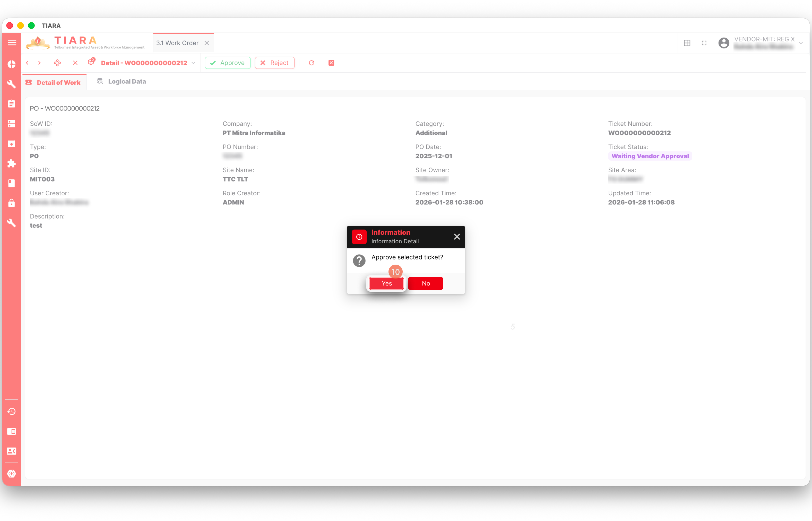Expand the Detail - WO000000000212 dropdown
812x521 pixels.
point(194,63)
